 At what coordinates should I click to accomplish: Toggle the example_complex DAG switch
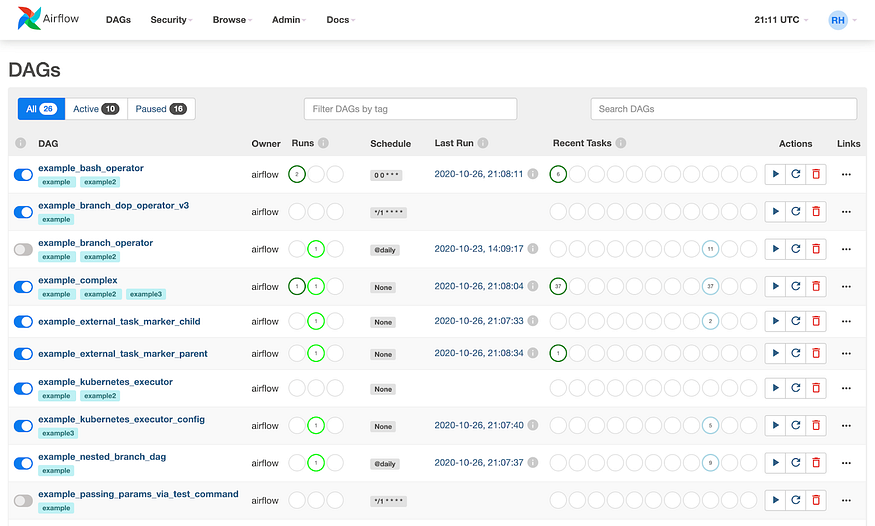pos(23,287)
